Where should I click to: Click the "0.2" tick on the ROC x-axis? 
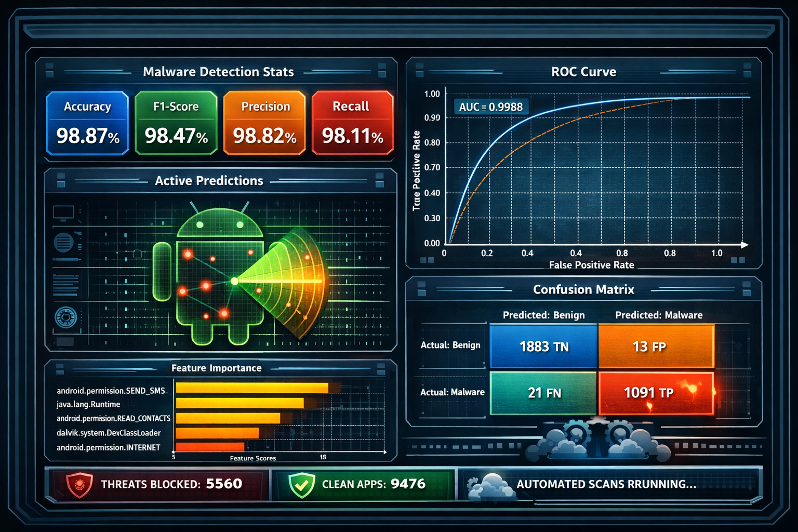click(x=487, y=253)
